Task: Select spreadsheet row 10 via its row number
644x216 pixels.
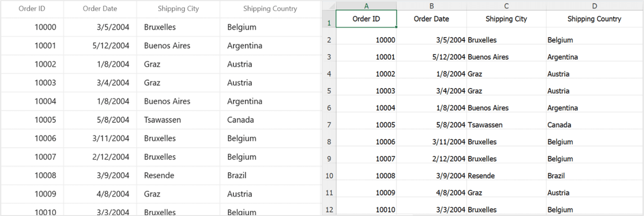Action: [329, 176]
